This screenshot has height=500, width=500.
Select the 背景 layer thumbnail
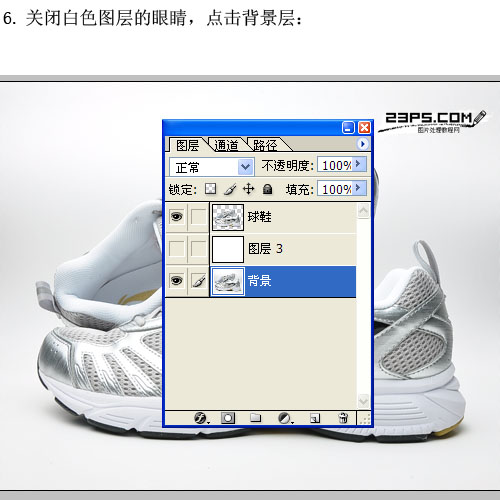tap(228, 281)
